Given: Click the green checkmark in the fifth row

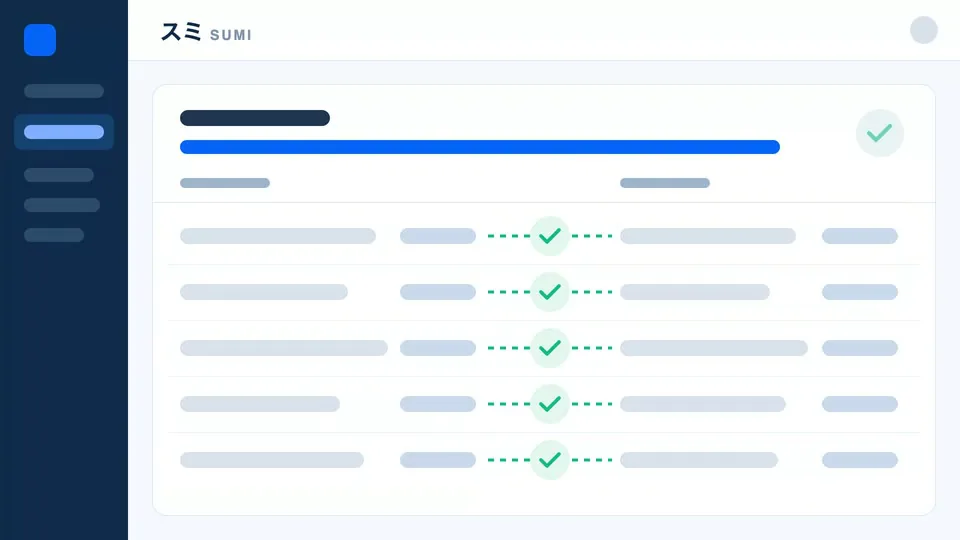Looking at the screenshot, I should (550, 460).
